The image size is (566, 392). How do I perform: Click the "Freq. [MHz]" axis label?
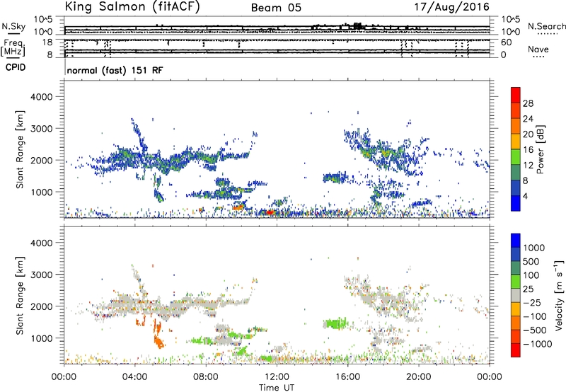pyautogui.click(x=13, y=47)
